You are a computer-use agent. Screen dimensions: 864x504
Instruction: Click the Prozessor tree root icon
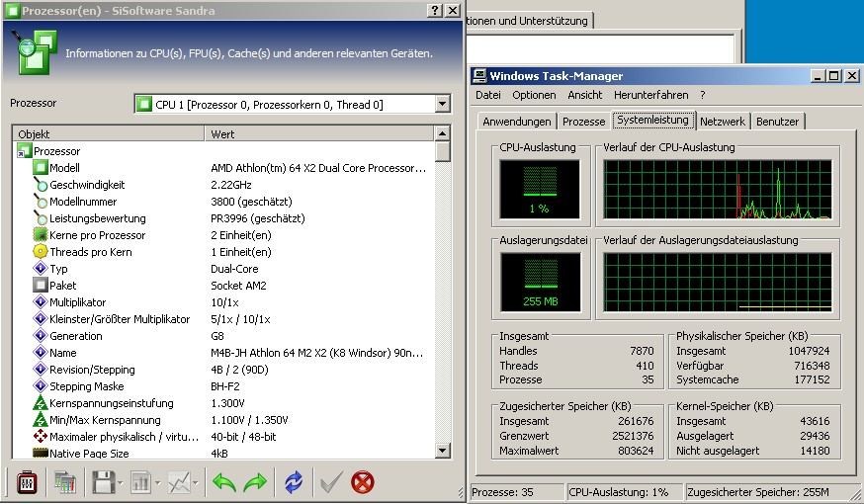tap(25, 150)
